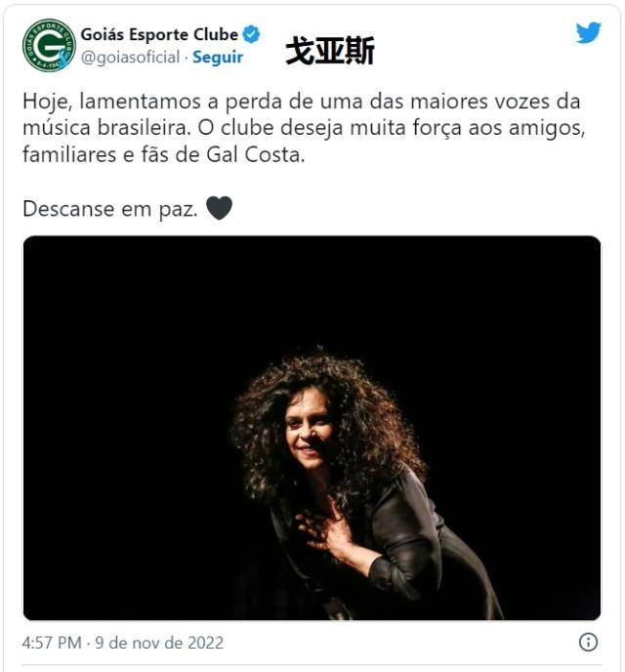Enlarge the photo of the curly-haired singer

(312, 428)
